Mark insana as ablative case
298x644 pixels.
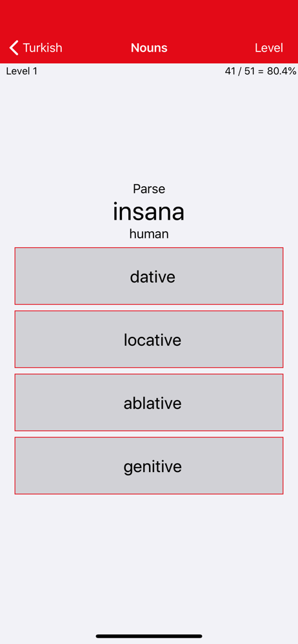pyautogui.click(x=149, y=402)
